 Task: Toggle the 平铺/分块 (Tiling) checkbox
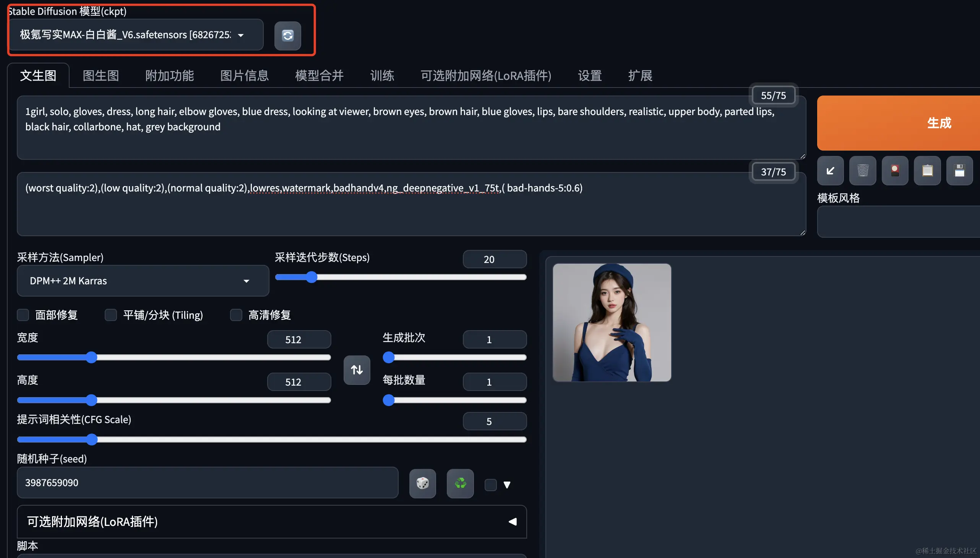coord(111,315)
